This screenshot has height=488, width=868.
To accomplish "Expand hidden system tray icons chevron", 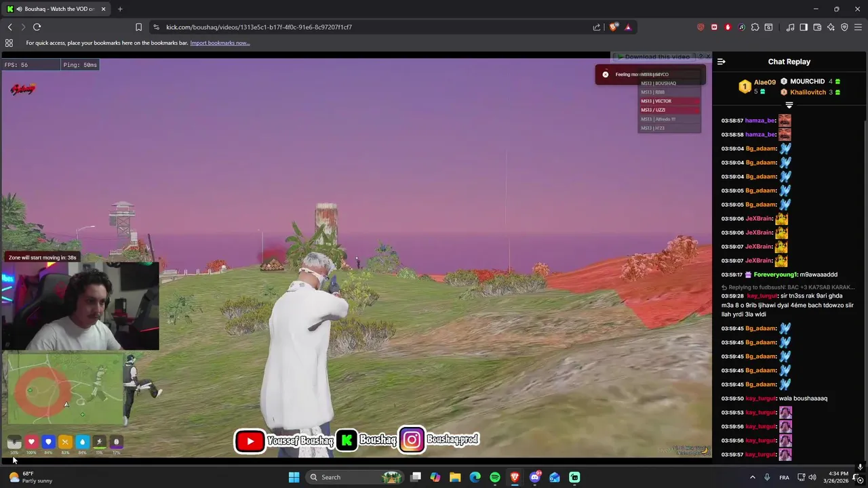I will tap(752, 477).
